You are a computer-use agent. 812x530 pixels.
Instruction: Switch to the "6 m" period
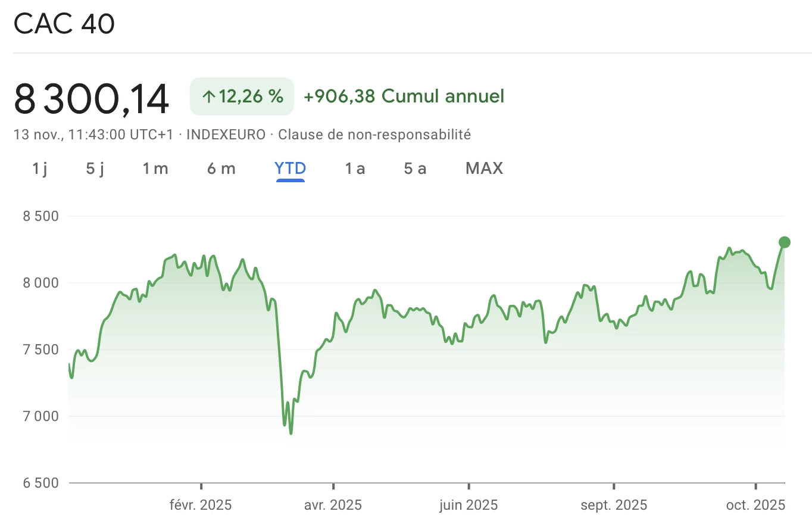click(x=220, y=169)
